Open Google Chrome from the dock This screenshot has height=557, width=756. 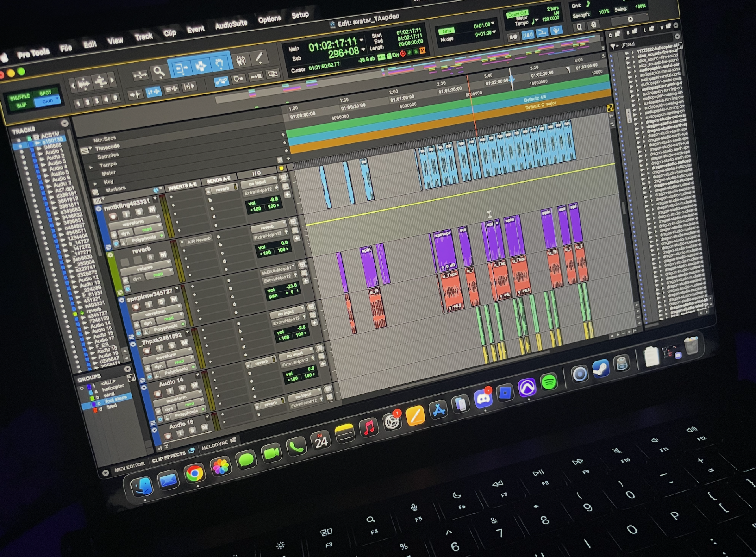[x=194, y=474]
